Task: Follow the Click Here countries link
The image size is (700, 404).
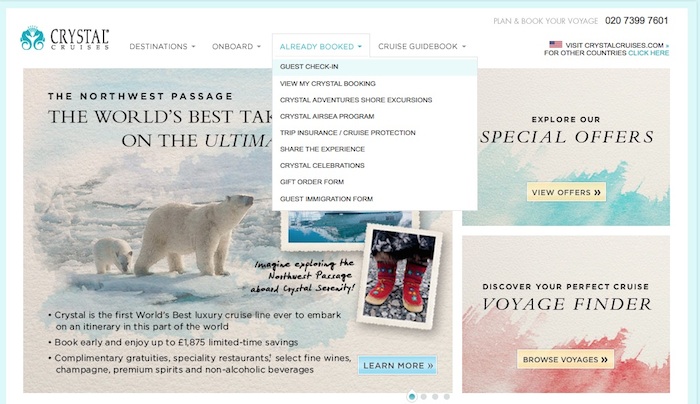Action: (648, 53)
